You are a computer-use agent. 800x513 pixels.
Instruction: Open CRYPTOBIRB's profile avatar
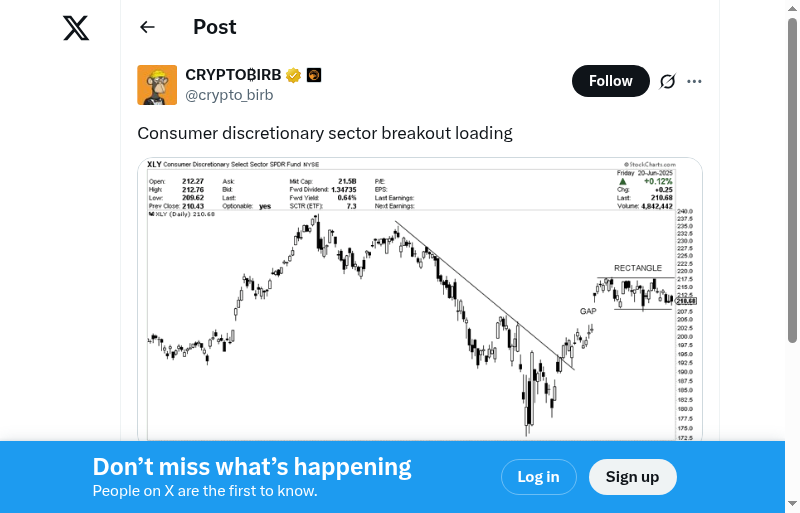click(x=157, y=85)
